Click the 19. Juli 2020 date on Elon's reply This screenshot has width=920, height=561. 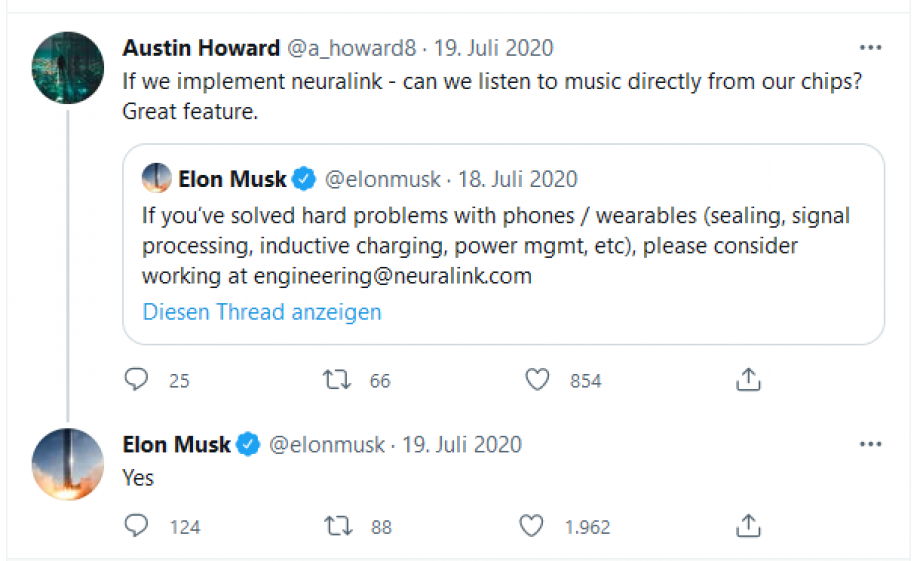[x=462, y=445]
